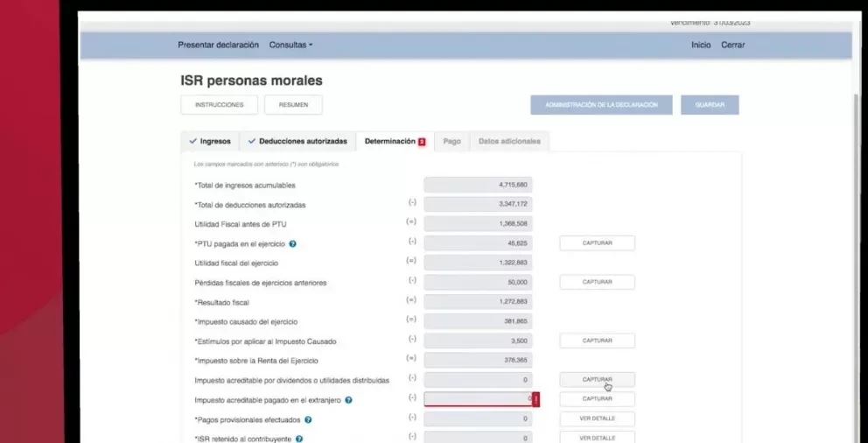Viewport: 868px width, 443px height.
Task: Click Utilidad Fiscal antes de PTU field
Action: [x=478, y=224]
